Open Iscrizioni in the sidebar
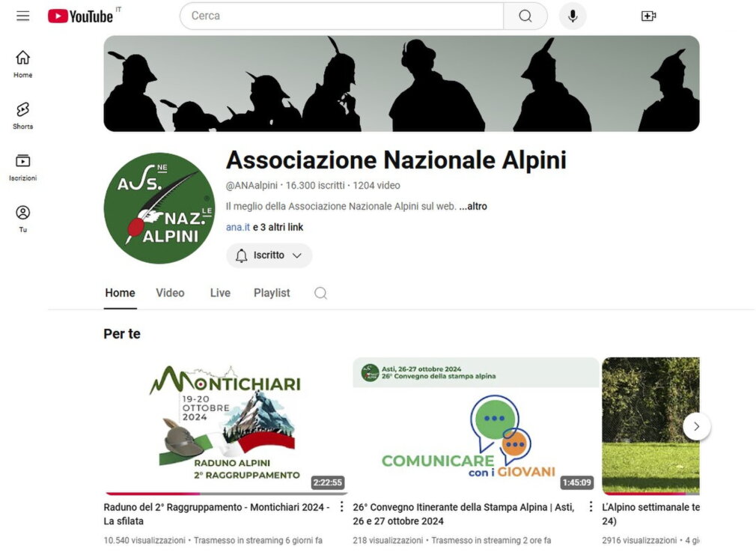 (22, 167)
